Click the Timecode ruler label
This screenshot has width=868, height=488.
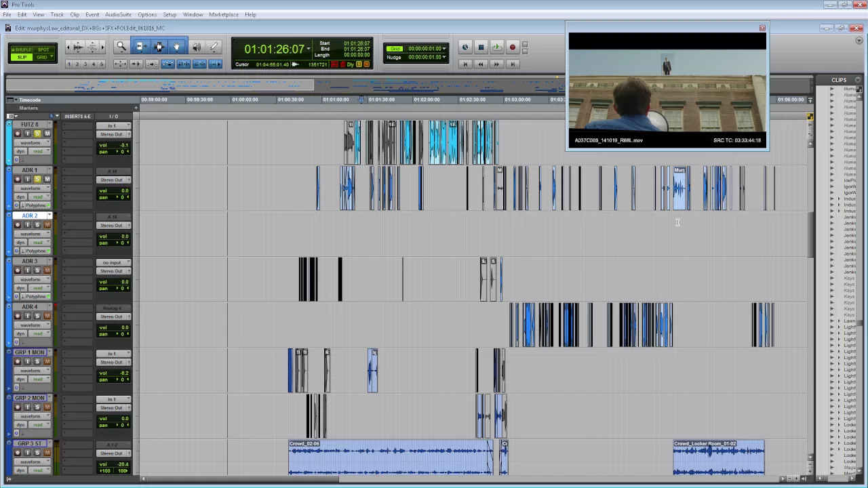[x=30, y=100]
